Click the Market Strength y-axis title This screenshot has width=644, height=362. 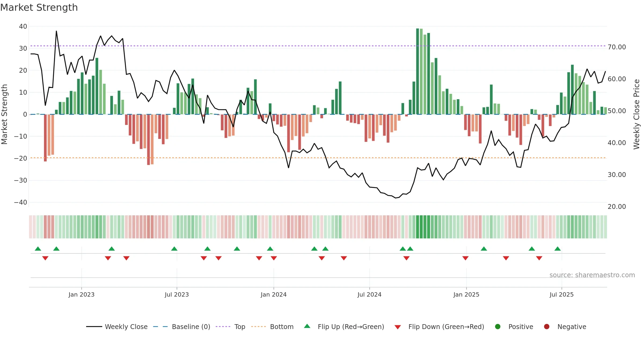point(4,114)
